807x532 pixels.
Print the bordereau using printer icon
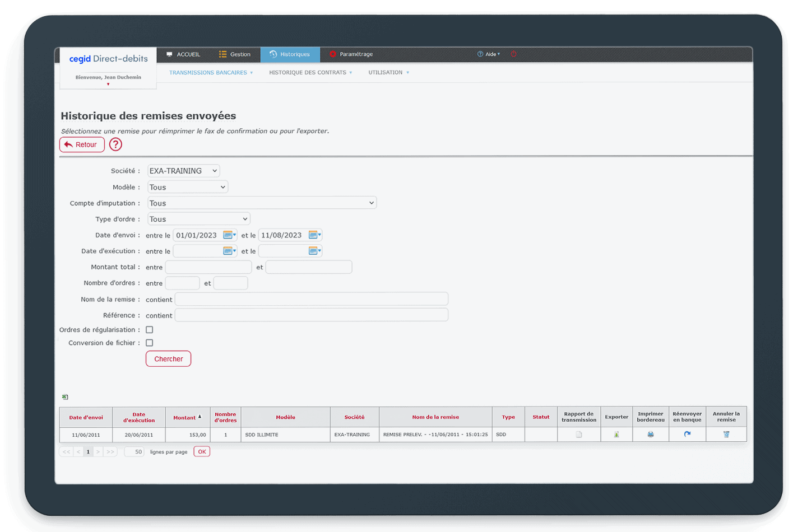(651, 435)
